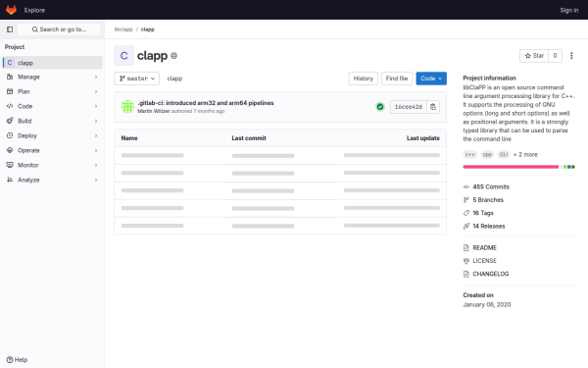Open the Monitor menu item
This screenshot has height=368, width=588.
(x=53, y=165)
